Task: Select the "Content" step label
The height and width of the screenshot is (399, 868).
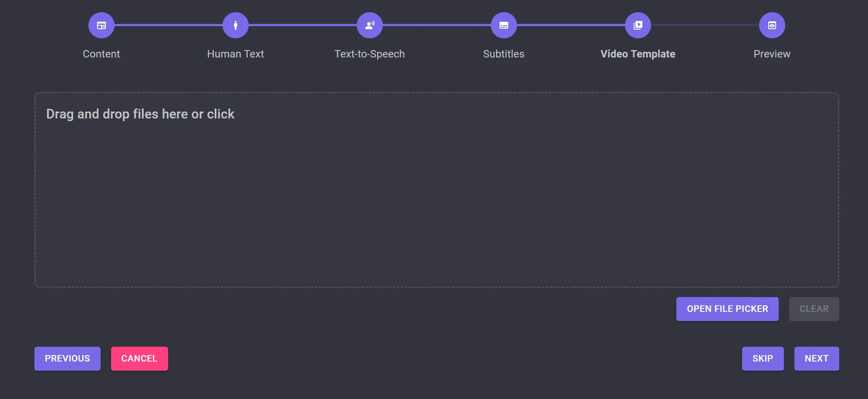Action: 101,54
